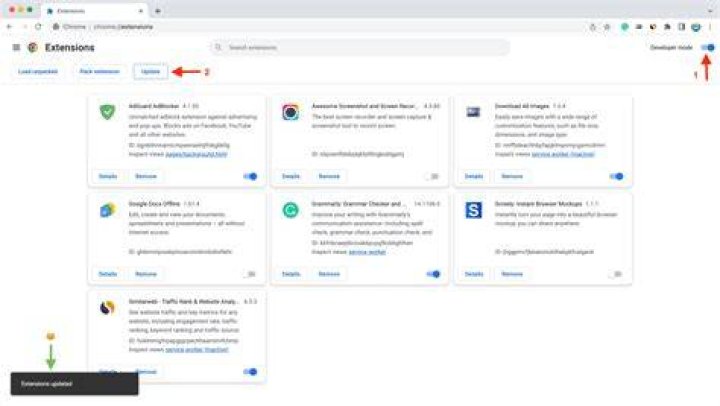Viewport: 720px width, 406px height.
Task: Click the profile avatar in browser toolbar
Action: 696,27
